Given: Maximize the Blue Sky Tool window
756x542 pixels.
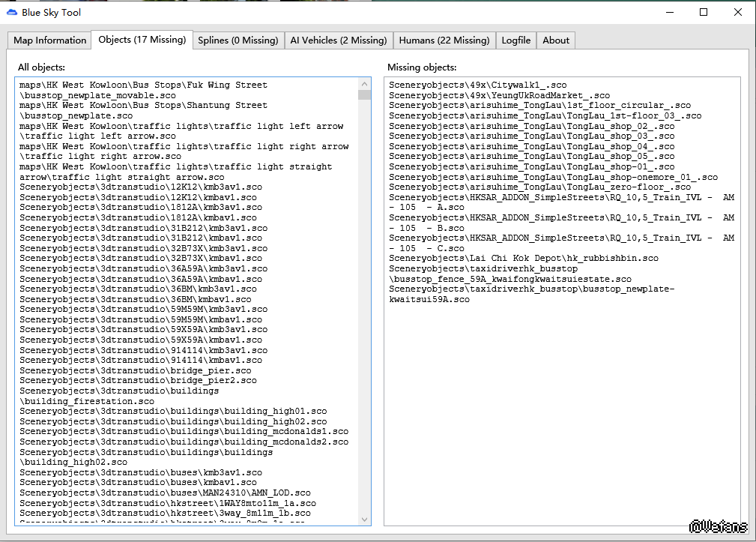Looking at the screenshot, I should click(704, 12).
